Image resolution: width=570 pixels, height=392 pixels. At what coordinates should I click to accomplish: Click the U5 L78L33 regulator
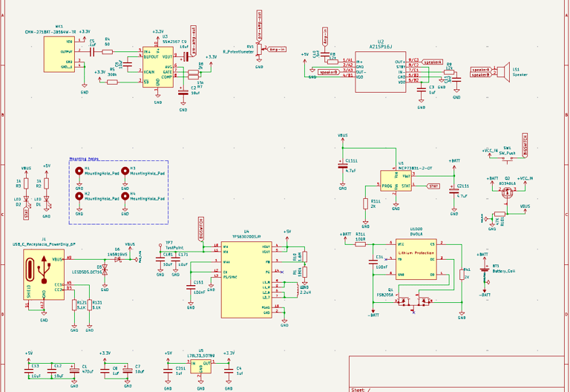[201, 366]
